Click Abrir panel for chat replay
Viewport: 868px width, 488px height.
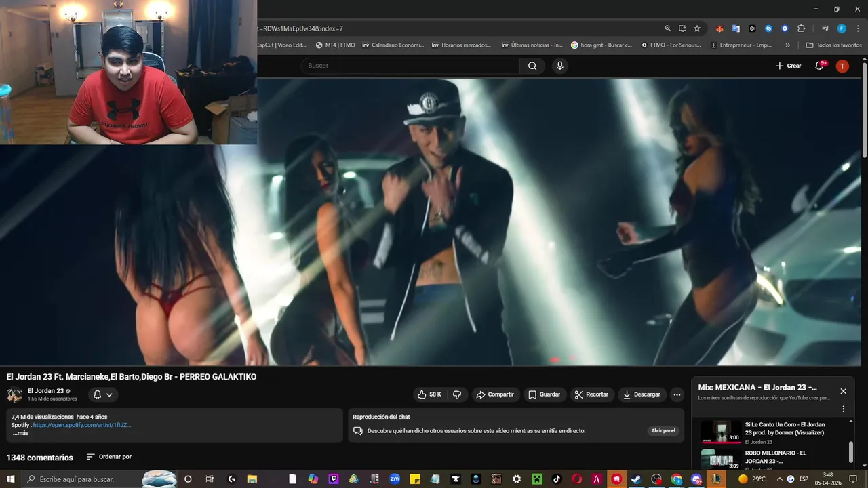[663, 430]
